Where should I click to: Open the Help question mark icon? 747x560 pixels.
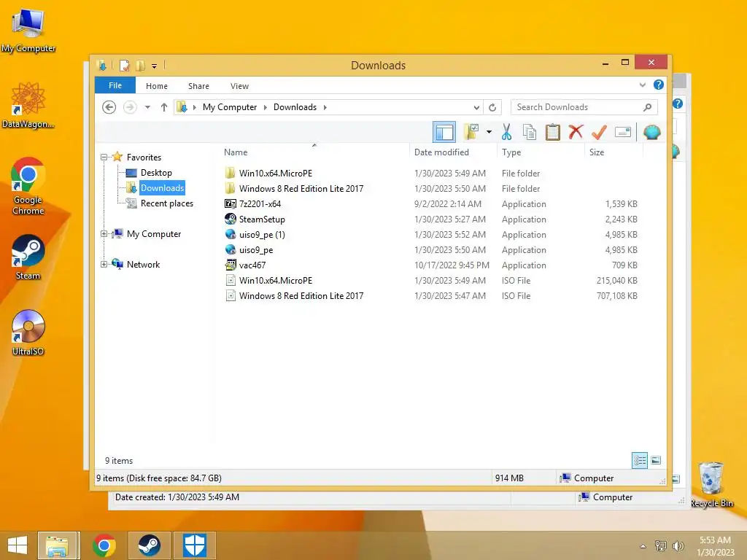(x=659, y=85)
